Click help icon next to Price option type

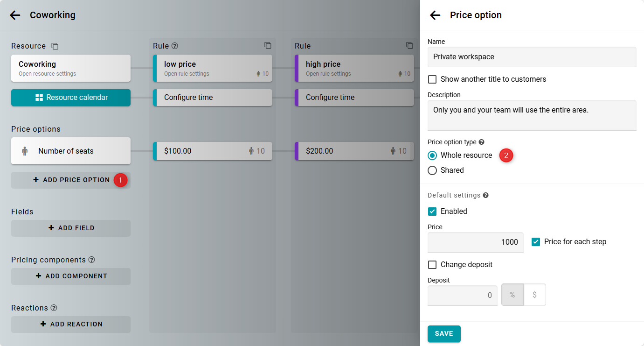(x=482, y=142)
